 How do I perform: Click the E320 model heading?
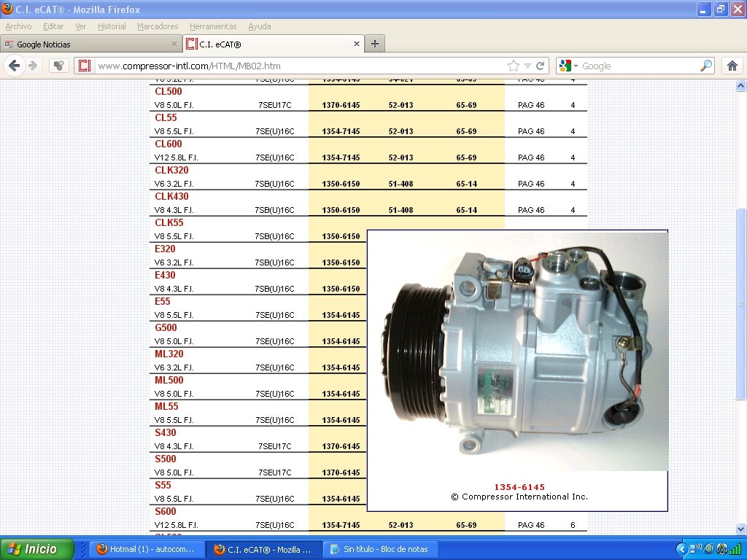point(165,249)
